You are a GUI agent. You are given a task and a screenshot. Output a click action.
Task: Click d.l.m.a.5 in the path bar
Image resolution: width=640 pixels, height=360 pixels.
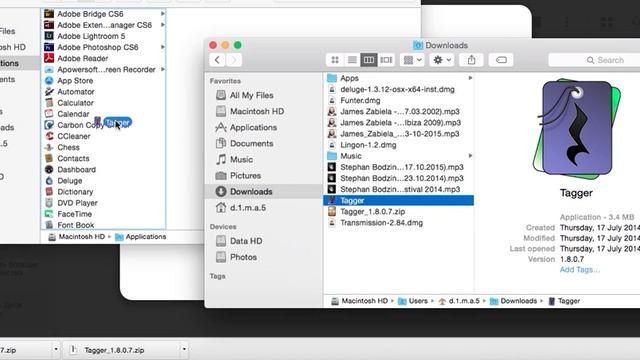[x=459, y=301]
